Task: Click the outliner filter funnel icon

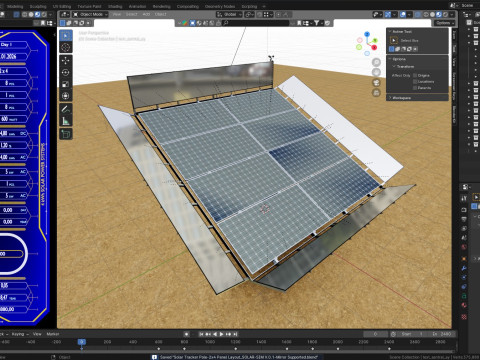Action: coord(316,23)
